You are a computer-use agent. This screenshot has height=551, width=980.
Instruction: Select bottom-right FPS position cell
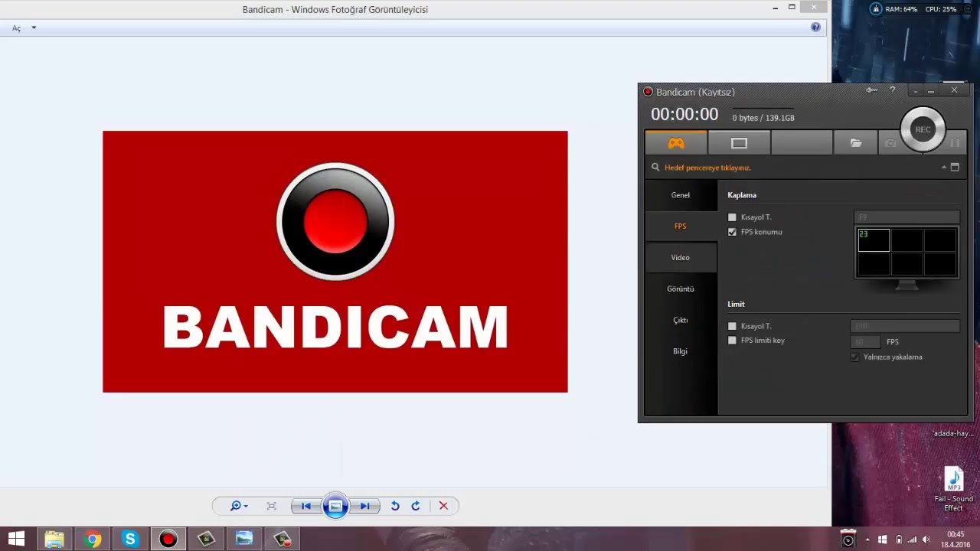tap(940, 264)
